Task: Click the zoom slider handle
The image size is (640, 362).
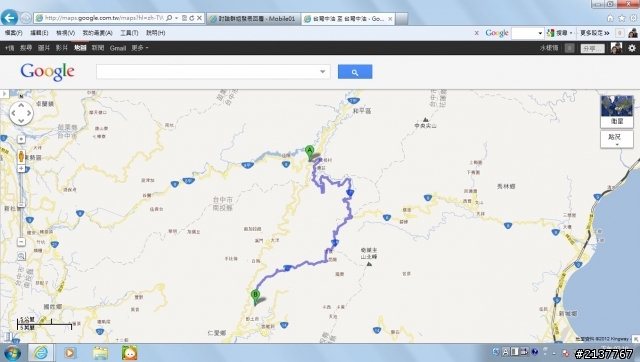Action: tap(21, 205)
